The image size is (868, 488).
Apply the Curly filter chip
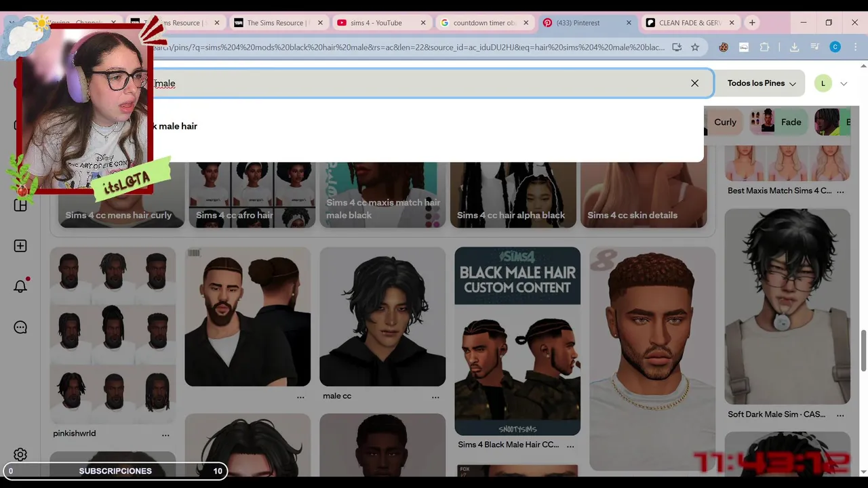click(725, 122)
